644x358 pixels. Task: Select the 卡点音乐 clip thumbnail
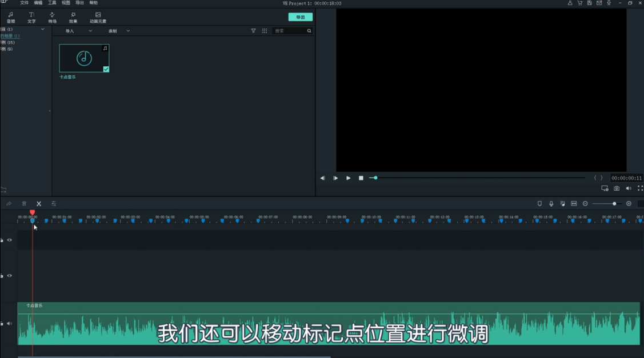(83, 57)
